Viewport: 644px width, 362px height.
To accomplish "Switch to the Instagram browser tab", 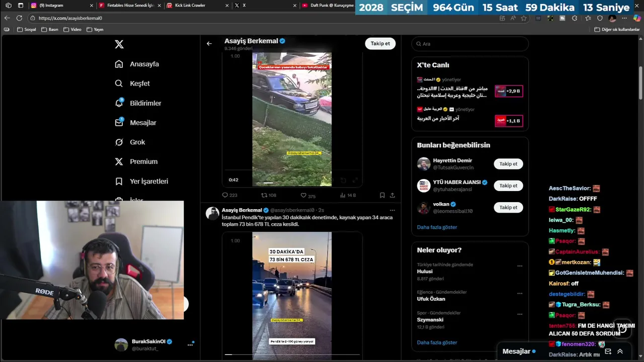I will 61,6.
